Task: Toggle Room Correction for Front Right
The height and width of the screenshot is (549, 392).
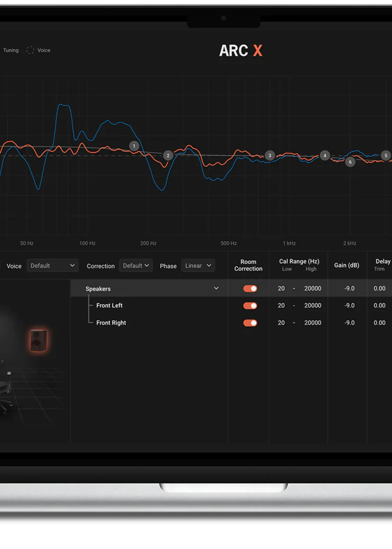Action: tap(250, 323)
